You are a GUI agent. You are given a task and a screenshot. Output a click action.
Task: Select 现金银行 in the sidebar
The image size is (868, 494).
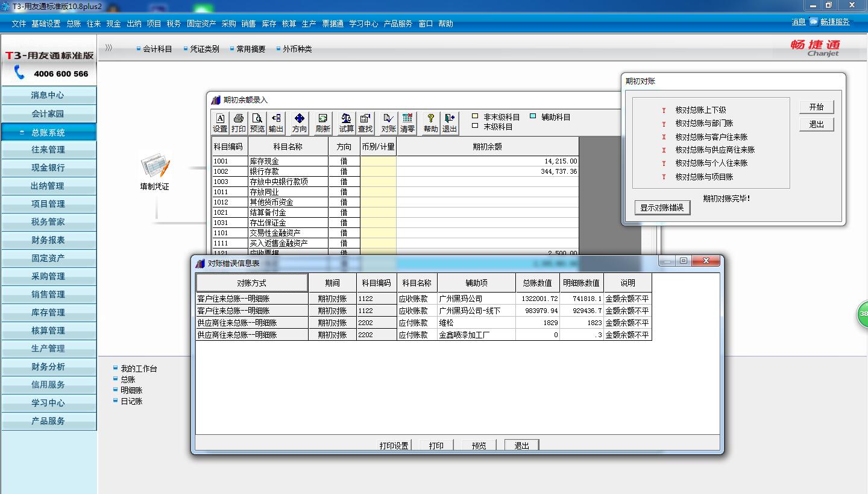click(x=48, y=168)
